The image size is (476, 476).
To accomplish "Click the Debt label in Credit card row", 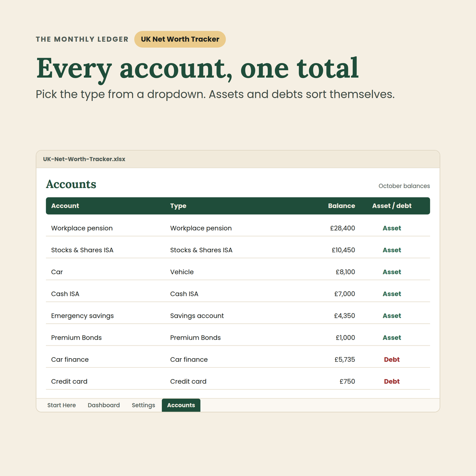I will [x=392, y=381].
